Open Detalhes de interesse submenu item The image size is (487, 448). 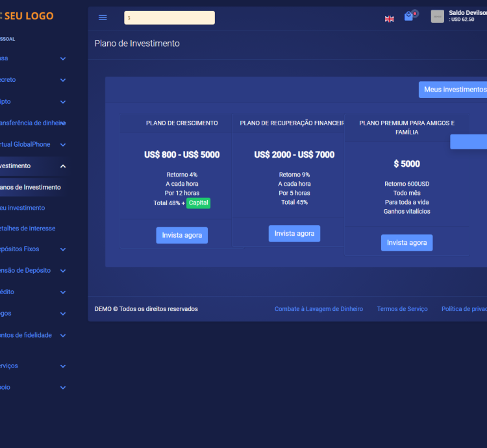[29, 229]
